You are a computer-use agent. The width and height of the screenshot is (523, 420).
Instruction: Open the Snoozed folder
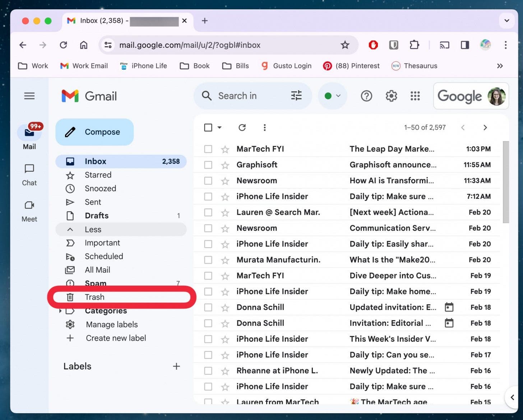click(x=121, y=189)
